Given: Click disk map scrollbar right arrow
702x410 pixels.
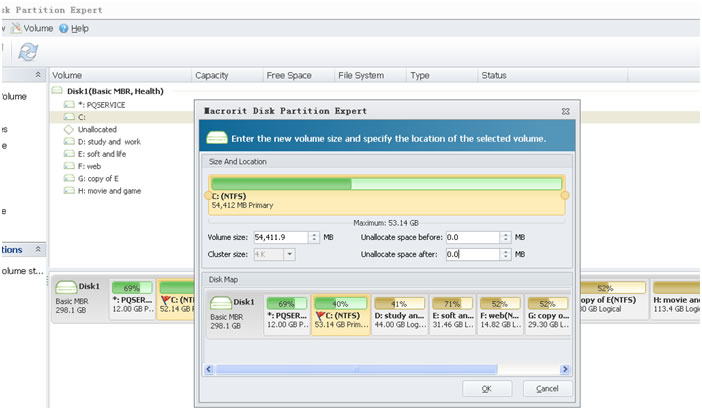Looking at the screenshot, I should [x=565, y=369].
